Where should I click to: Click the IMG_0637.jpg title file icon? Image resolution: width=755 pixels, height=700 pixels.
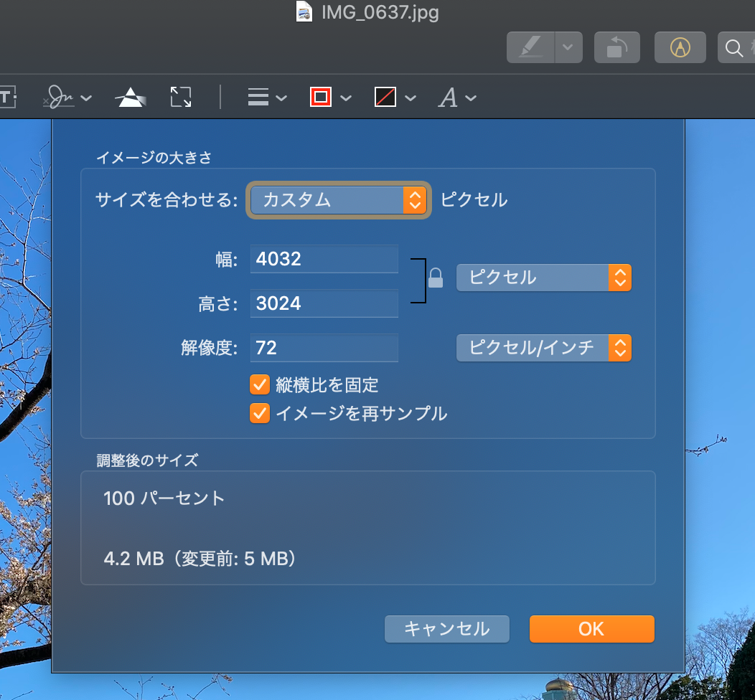click(x=304, y=11)
